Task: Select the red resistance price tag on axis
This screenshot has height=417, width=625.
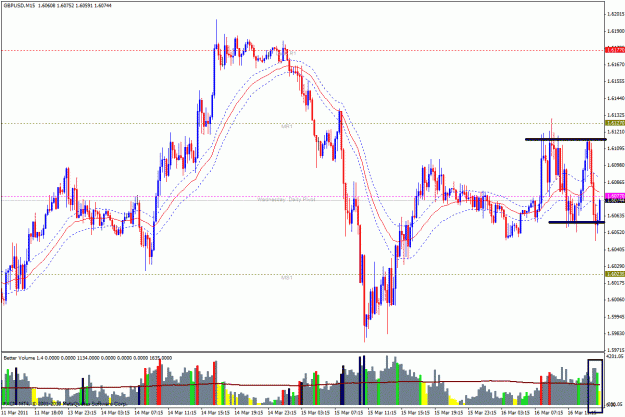Action: (615, 50)
